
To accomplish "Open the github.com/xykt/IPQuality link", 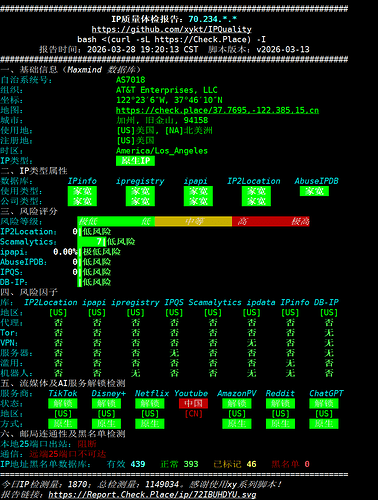I will [x=172, y=29].
